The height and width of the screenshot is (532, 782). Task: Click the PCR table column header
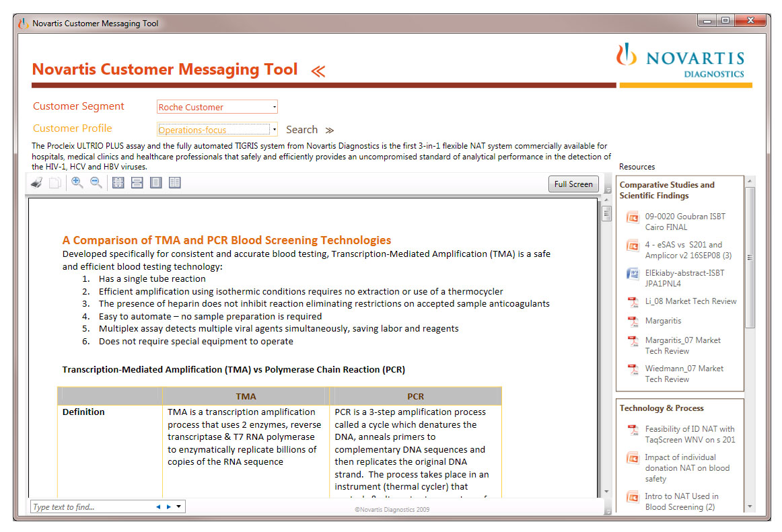[415, 396]
